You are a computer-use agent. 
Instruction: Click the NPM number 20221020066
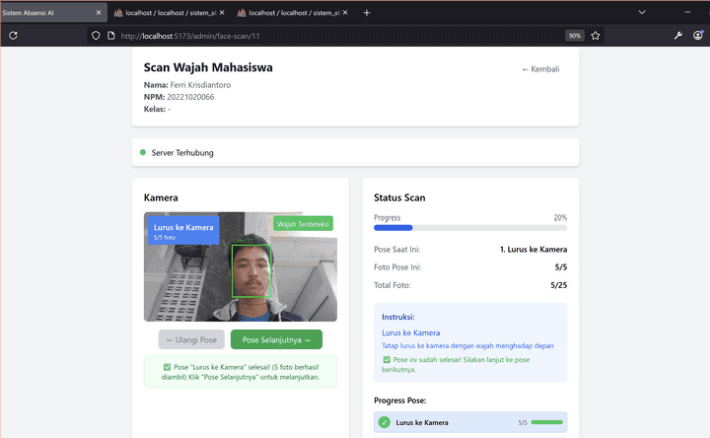[191, 97]
